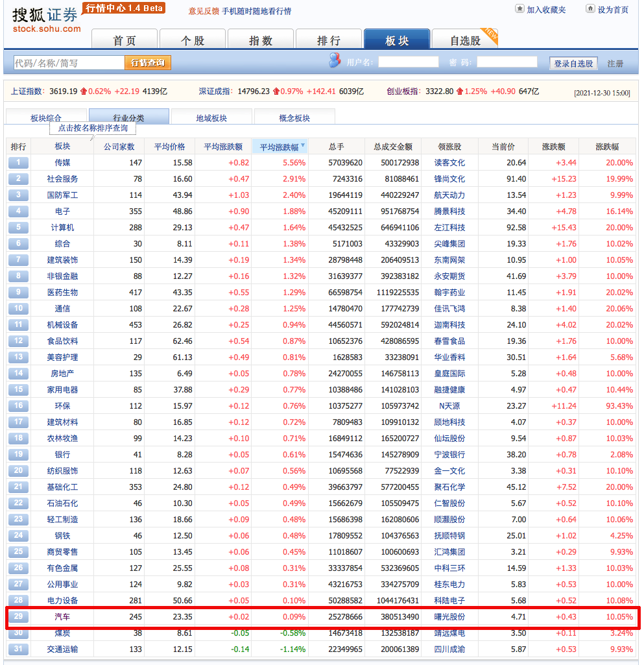Open the 电子 sector link
The height and width of the screenshot is (665, 644).
point(62,212)
